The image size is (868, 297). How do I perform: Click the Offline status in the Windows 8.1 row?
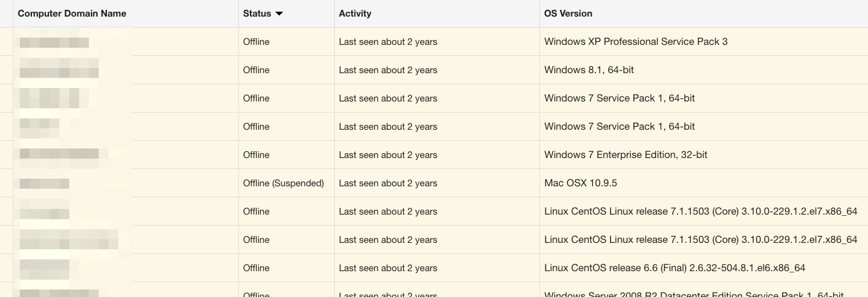pos(256,70)
